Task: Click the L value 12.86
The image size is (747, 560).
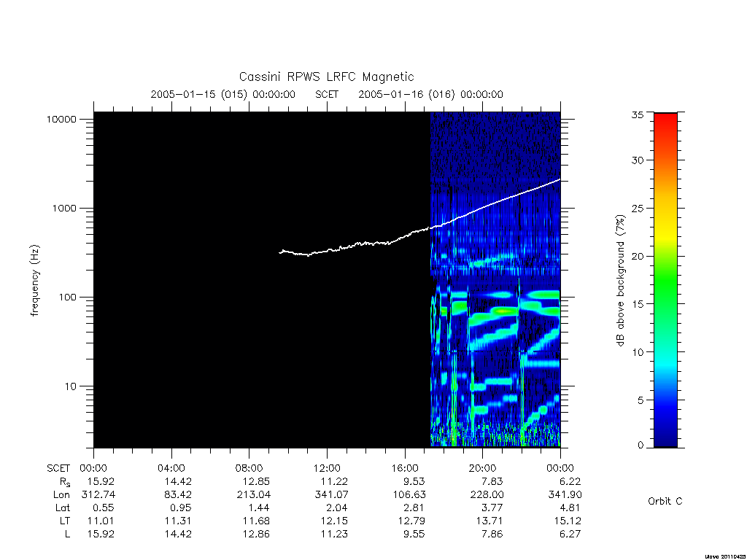Action: tap(256, 534)
